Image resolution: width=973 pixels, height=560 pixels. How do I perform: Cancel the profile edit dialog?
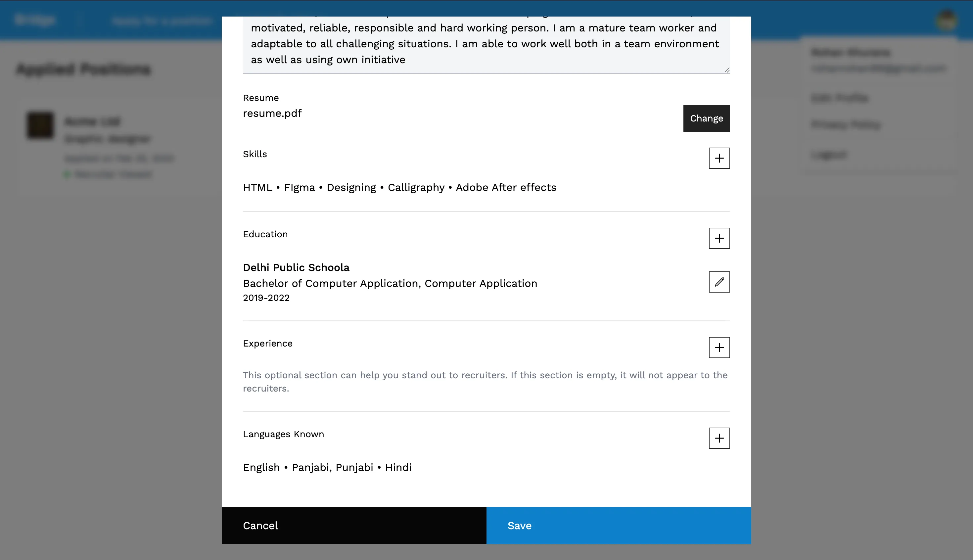pos(354,525)
